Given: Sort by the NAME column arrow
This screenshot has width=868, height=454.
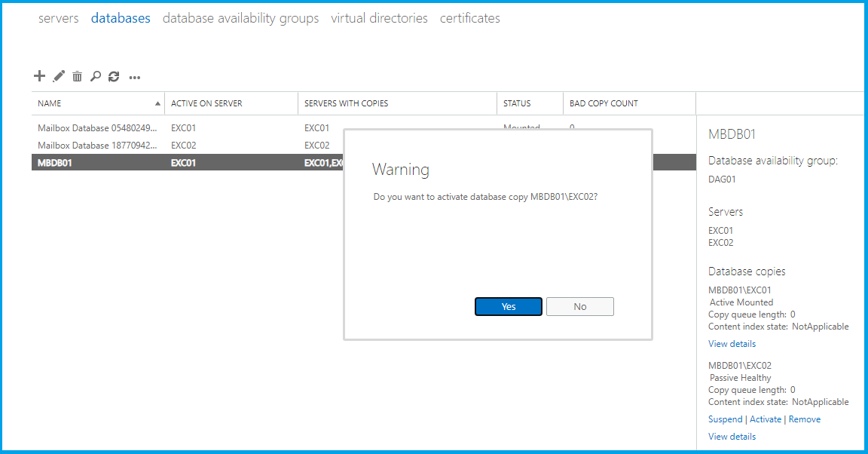Looking at the screenshot, I should point(157,103).
